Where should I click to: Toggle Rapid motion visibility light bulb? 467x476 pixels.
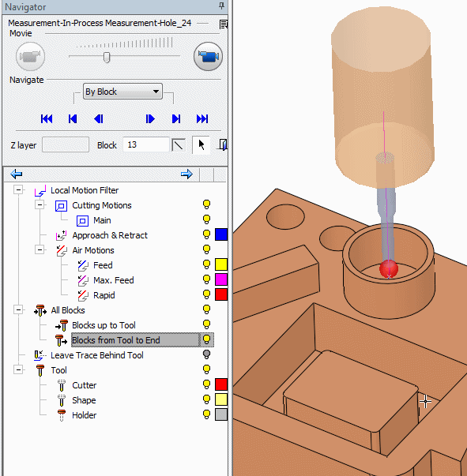coord(206,294)
